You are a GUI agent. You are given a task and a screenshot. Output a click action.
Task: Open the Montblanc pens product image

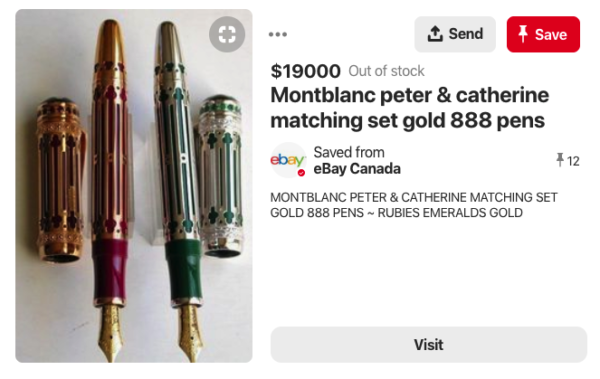coord(134,186)
